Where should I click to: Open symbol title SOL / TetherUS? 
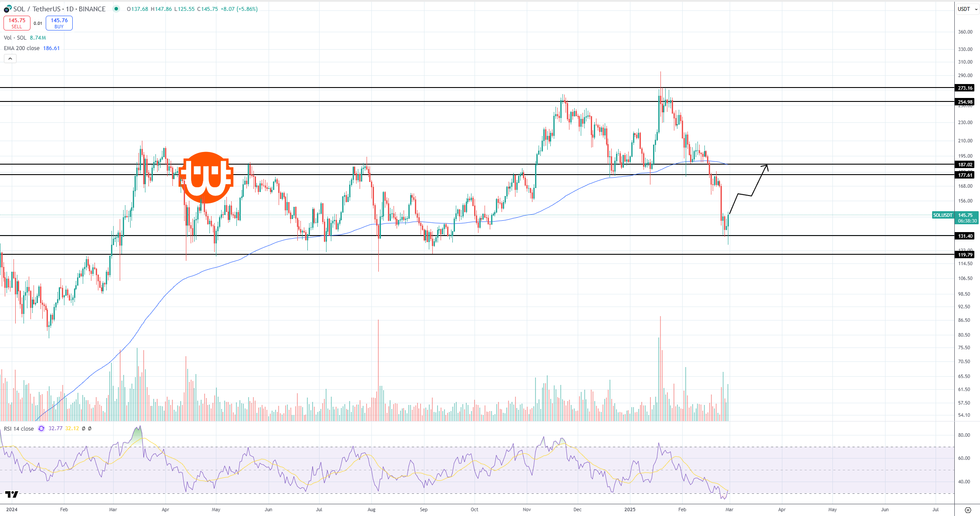tap(59, 9)
